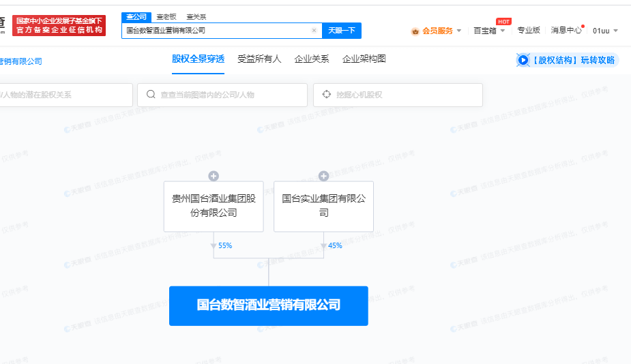Screen dimensions: 631x364
Task: Switch to 企业关系 tab
Action: [312, 59]
